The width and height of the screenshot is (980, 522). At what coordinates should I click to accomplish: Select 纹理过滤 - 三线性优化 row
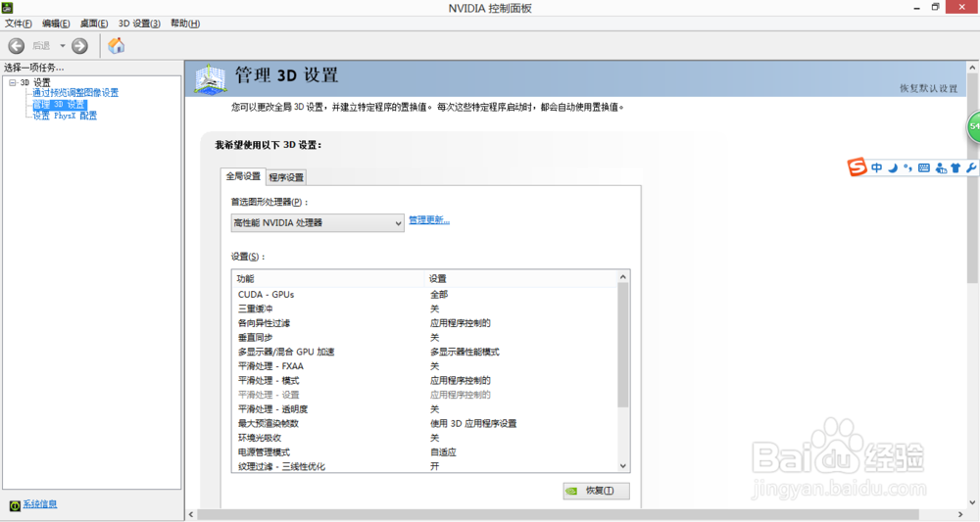click(424, 466)
